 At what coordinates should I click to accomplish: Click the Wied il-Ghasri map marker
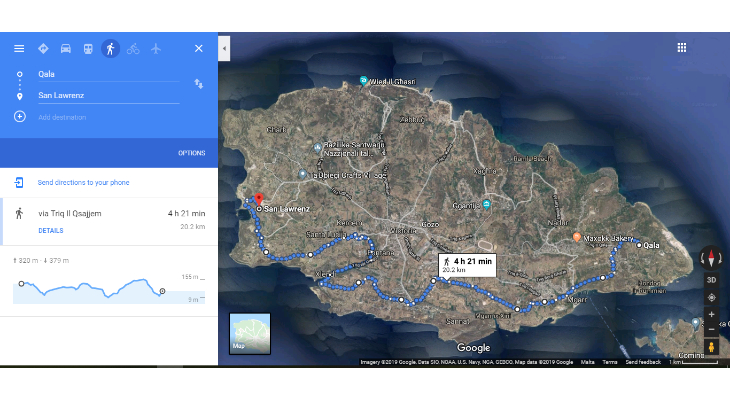364,81
